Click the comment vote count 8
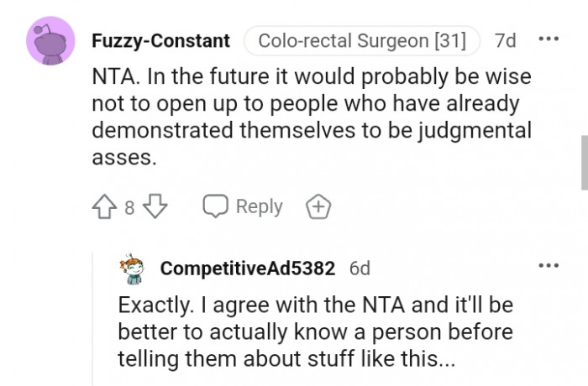The width and height of the screenshot is (588, 386). point(129,207)
